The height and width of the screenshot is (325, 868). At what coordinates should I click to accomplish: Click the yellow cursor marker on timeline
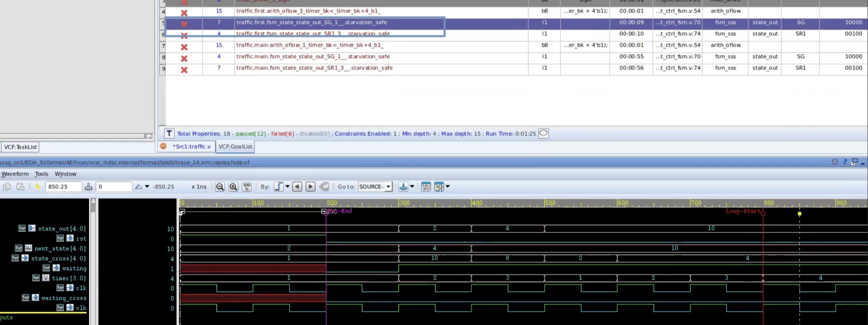[799, 213]
